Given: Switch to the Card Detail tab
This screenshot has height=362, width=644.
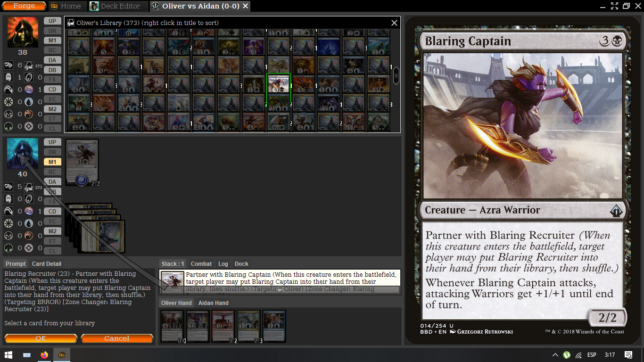Looking at the screenshot, I should (x=46, y=264).
